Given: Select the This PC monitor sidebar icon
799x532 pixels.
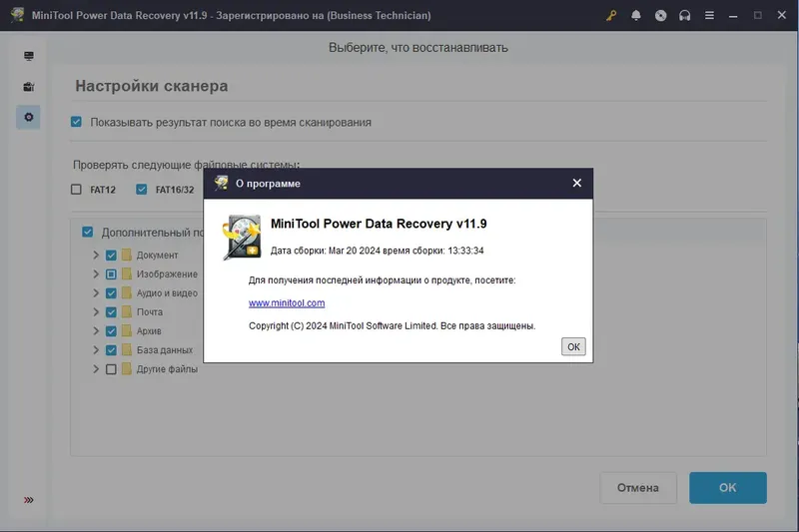Looking at the screenshot, I should tap(29, 56).
